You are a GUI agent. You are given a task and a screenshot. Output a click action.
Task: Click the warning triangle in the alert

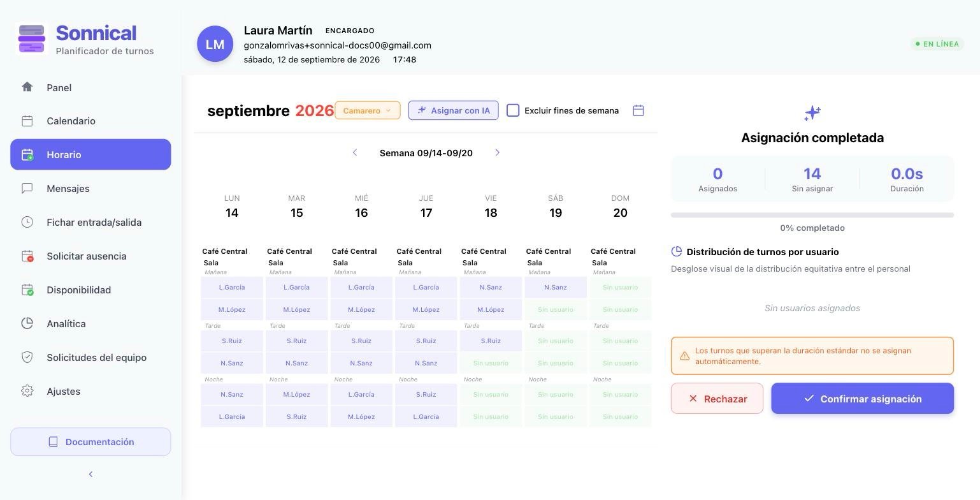click(684, 356)
